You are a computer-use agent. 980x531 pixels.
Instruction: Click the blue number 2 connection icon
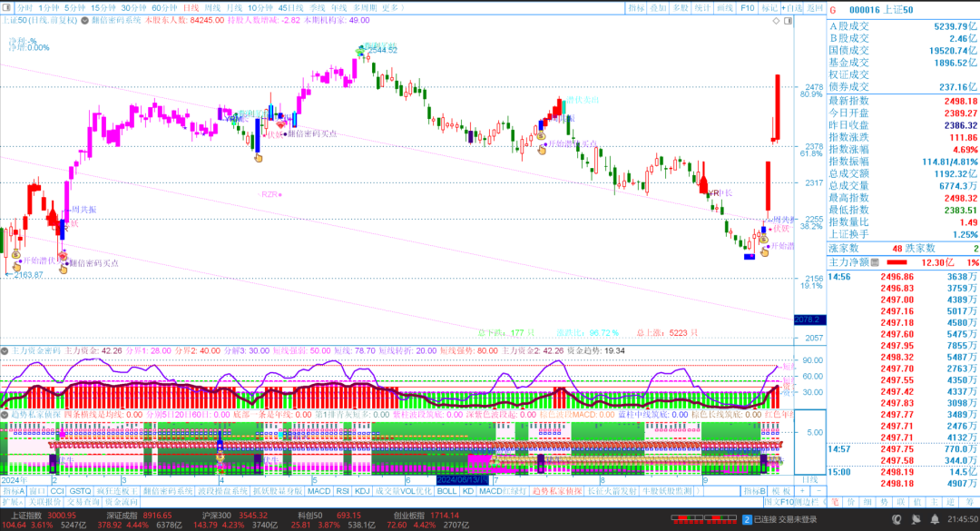pos(747,520)
